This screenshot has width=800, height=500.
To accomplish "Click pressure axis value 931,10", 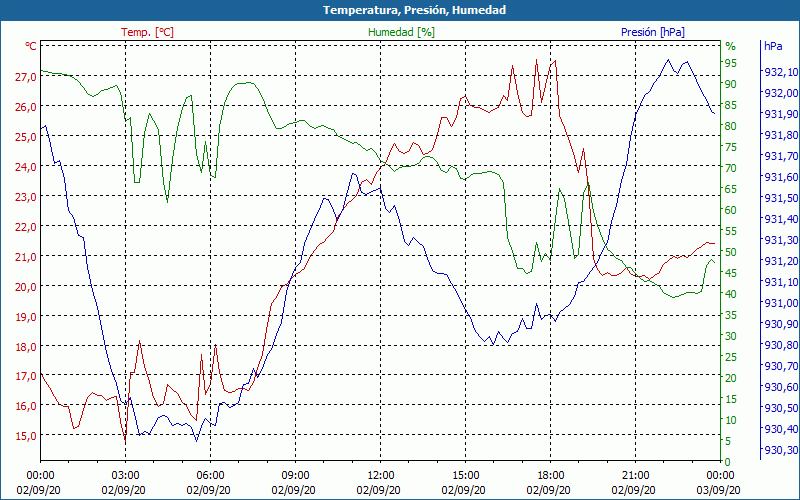I will click(781, 282).
